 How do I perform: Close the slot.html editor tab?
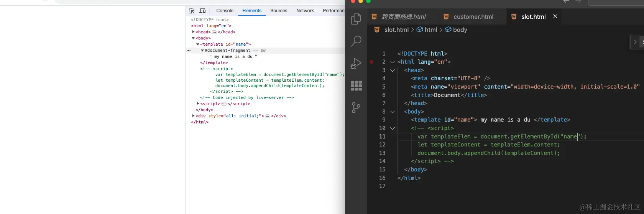click(x=555, y=16)
